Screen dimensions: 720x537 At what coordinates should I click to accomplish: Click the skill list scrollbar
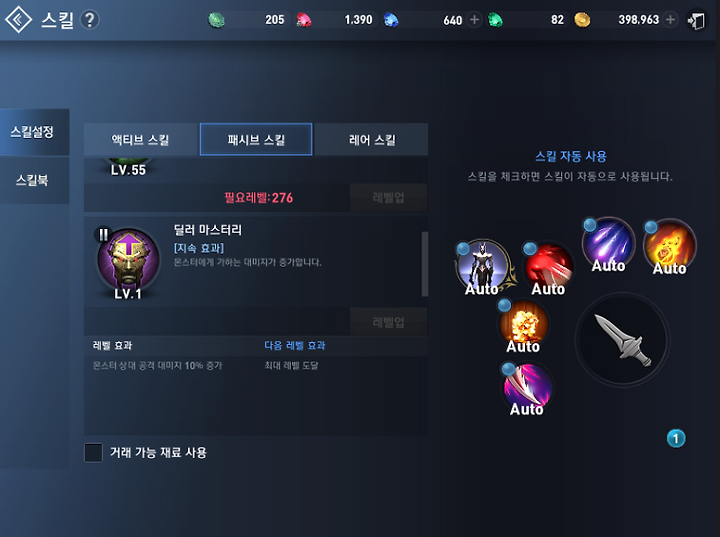(x=425, y=264)
